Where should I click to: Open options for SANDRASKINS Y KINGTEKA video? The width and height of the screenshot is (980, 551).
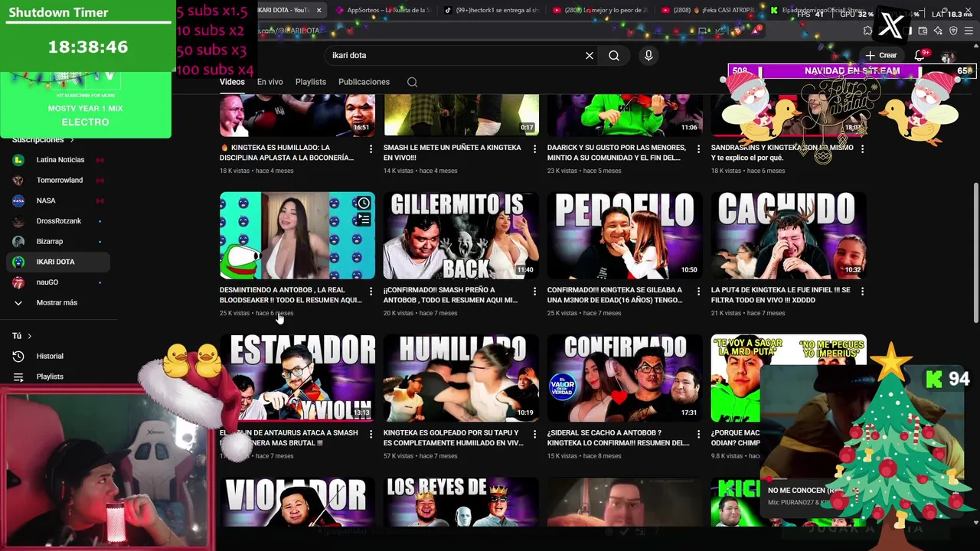point(862,149)
